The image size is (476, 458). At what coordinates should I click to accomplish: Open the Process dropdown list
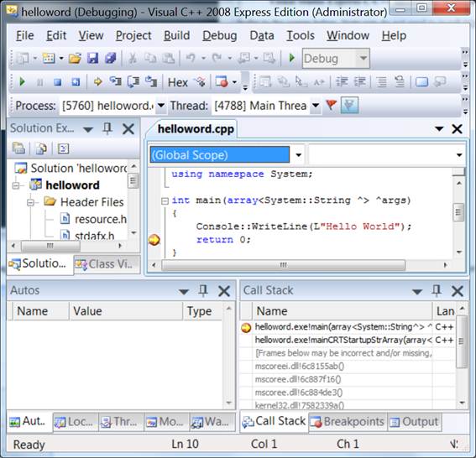[161, 106]
